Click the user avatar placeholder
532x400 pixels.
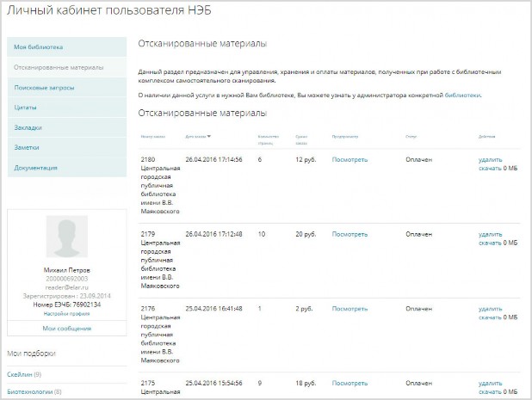click(x=67, y=237)
